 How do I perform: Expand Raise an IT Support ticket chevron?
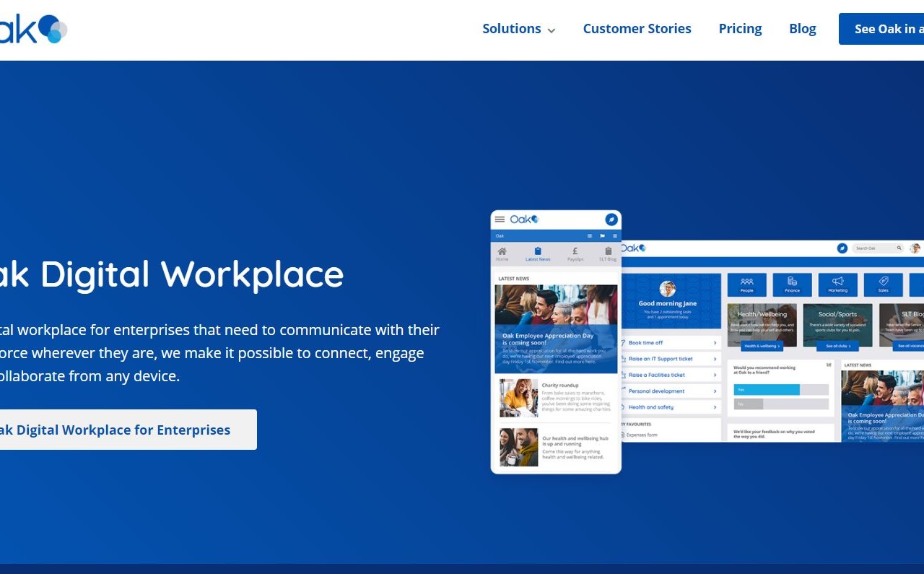[x=715, y=359]
